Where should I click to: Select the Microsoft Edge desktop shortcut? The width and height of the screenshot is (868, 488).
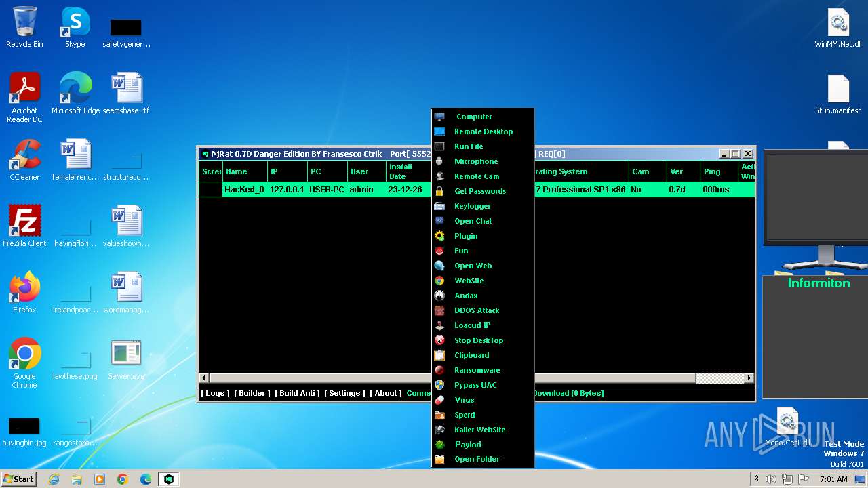point(75,94)
